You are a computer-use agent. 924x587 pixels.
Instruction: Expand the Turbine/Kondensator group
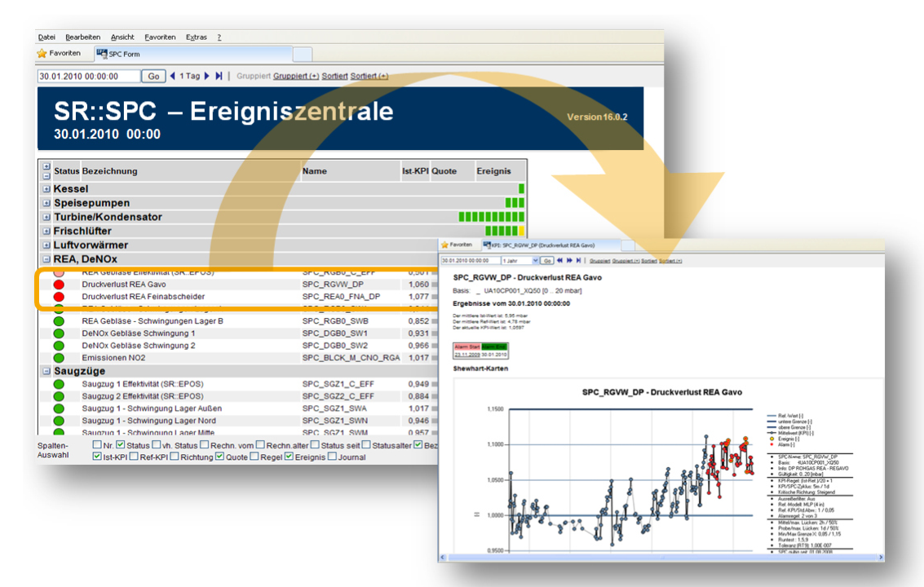point(46,218)
